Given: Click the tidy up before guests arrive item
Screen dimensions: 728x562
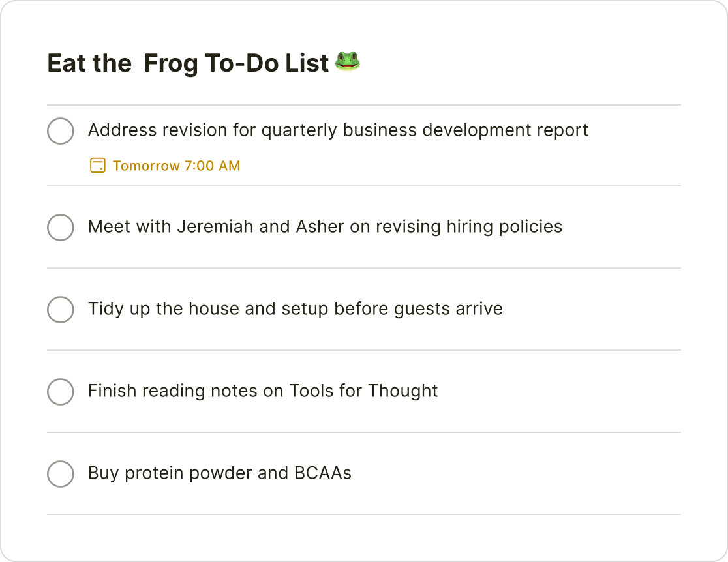Looking at the screenshot, I should tap(295, 309).
